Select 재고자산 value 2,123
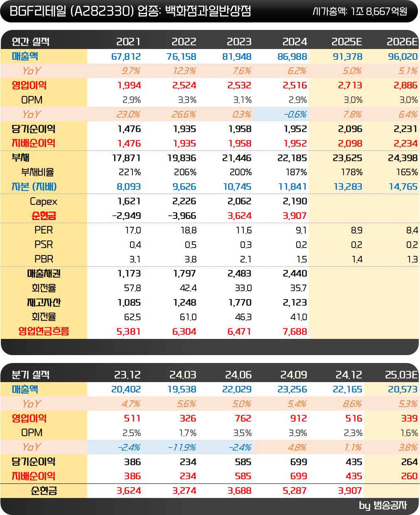420x515 pixels. pos(295,303)
